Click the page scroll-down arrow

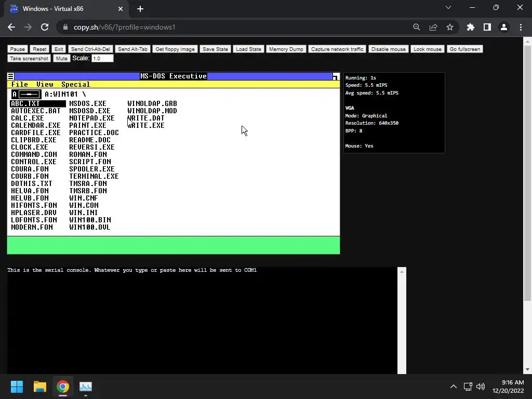[527, 369]
